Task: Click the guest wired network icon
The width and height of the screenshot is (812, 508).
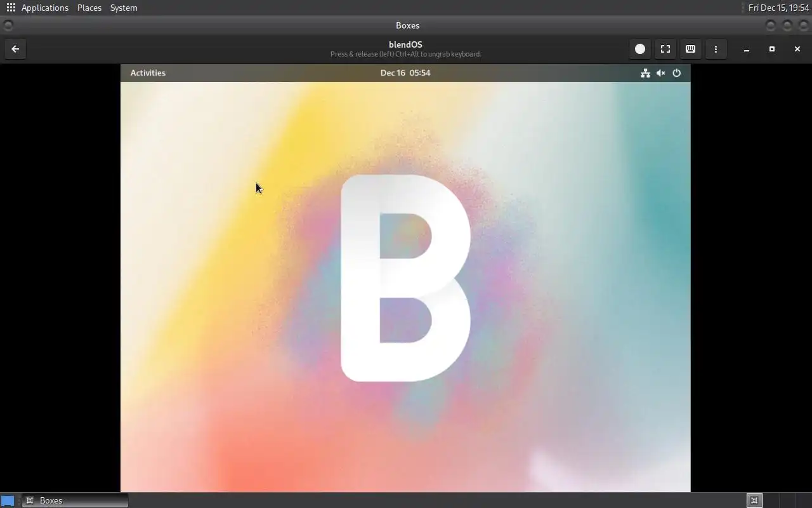Action: [645, 73]
